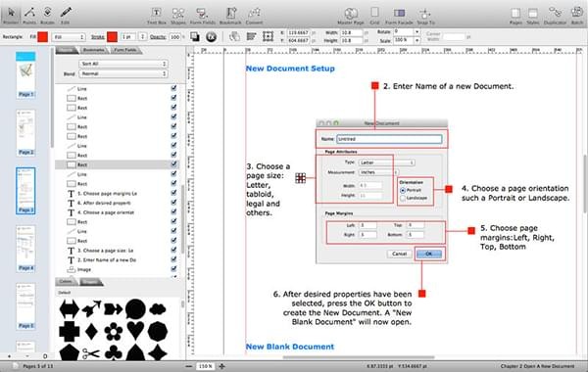The image size is (588, 372).
Task: Click the Bookmark toolbar icon
Action: [230, 16]
